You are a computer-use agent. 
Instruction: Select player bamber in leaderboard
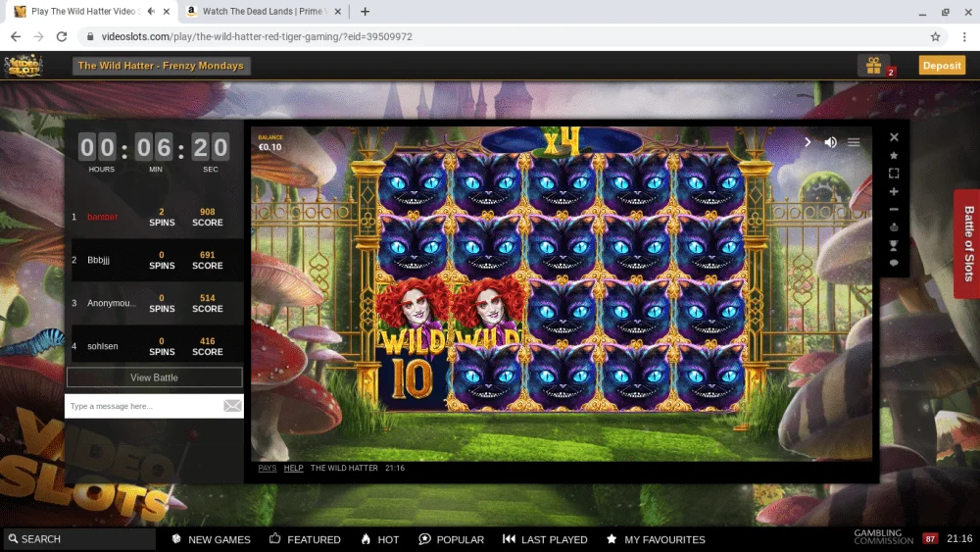(x=103, y=217)
